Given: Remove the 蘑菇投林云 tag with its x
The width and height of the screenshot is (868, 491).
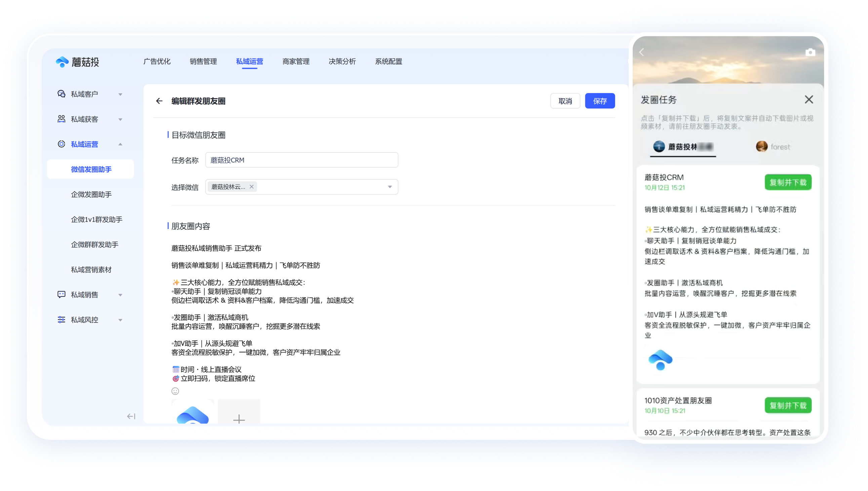Looking at the screenshot, I should (251, 186).
